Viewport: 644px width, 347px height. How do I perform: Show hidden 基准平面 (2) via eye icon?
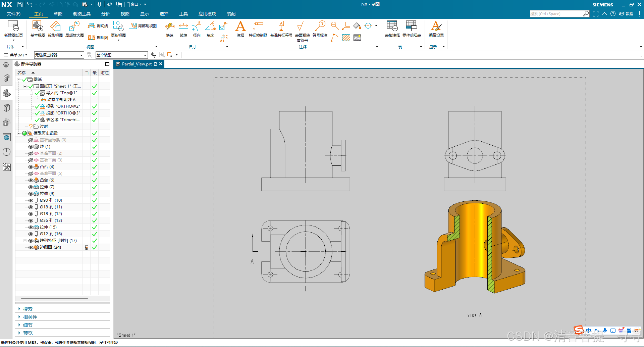pyautogui.click(x=31, y=153)
